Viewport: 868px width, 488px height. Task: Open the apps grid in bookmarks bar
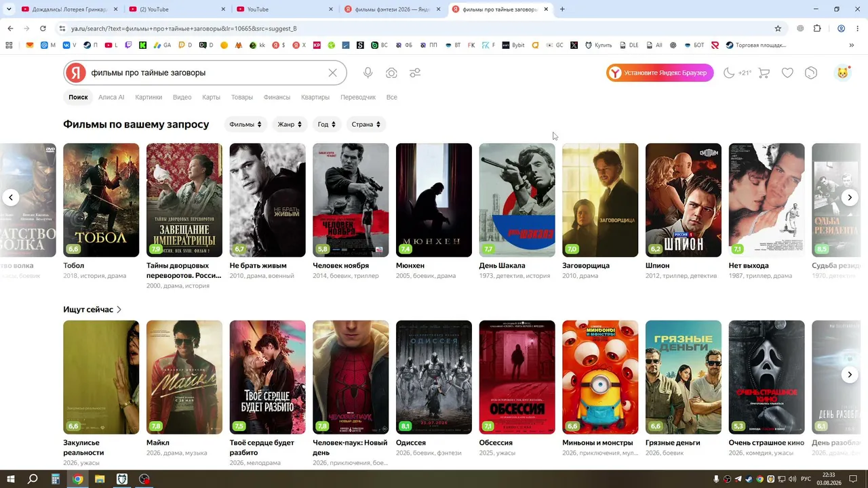pyautogui.click(x=9, y=45)
